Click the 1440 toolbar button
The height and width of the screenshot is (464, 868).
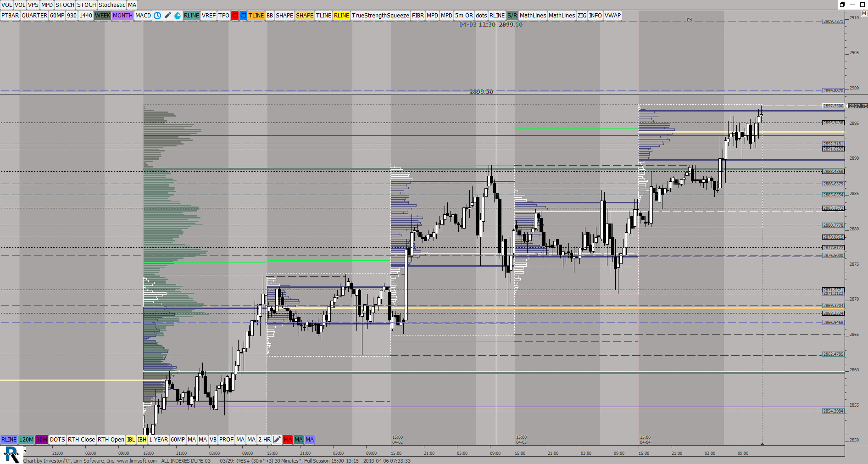tap(86, 16)
